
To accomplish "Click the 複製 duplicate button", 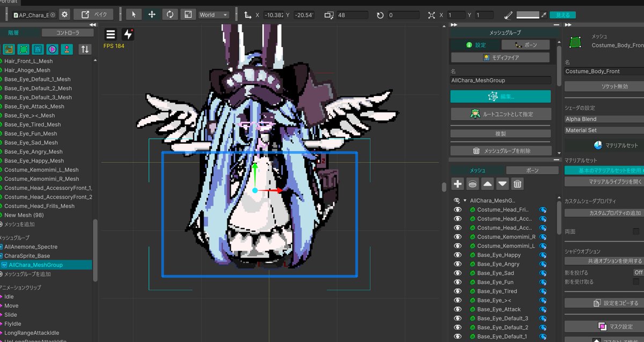I will [500, 133].
